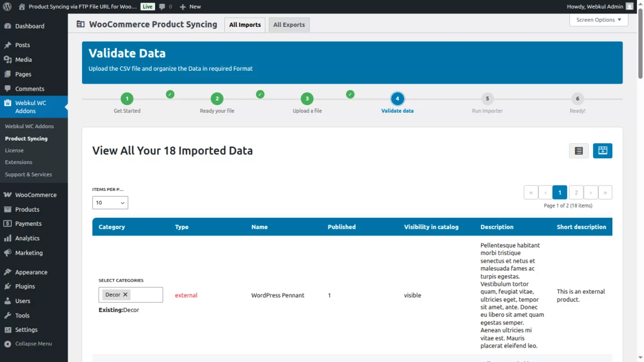This screenshot has height=362, width=644.
Task: Click step 3 Upload a file circle
Action: tap(307, 99)
